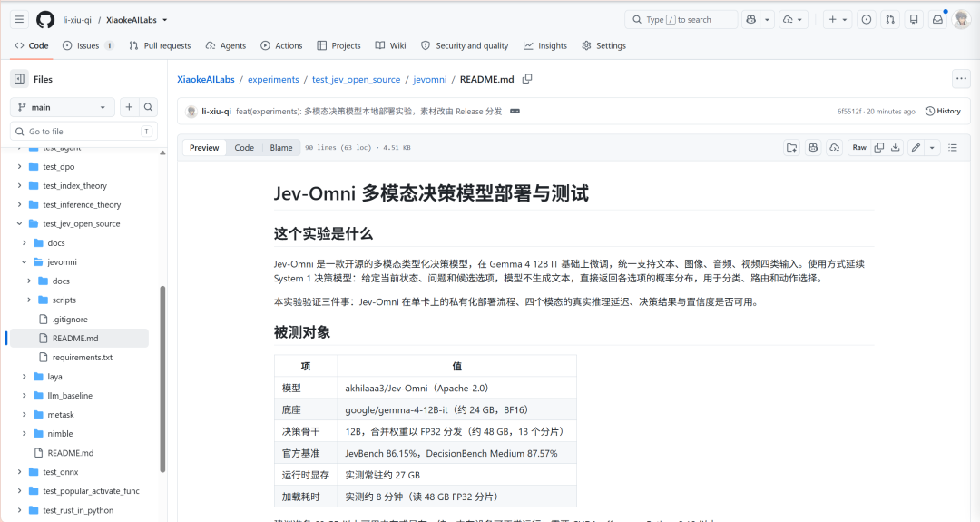The width and height of the screenshot is (980, 522).
Task: Open the document outline icon
Action: 953,148
